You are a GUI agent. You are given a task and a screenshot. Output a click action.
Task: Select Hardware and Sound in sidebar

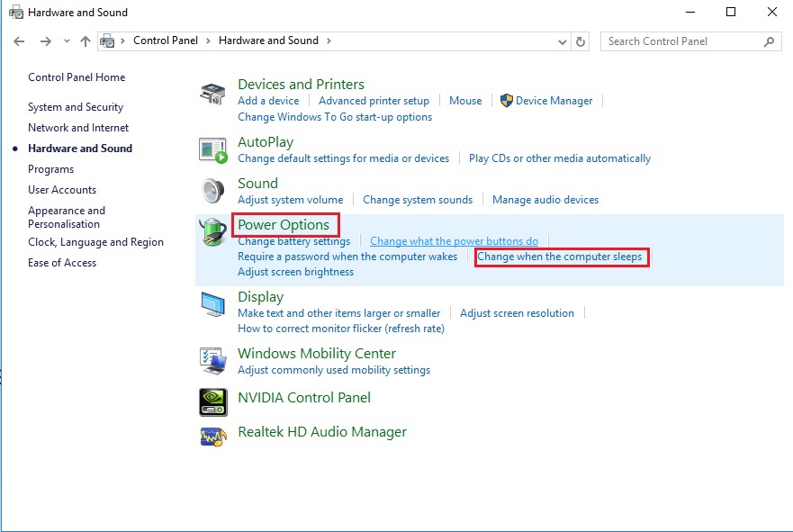(80, 149)
